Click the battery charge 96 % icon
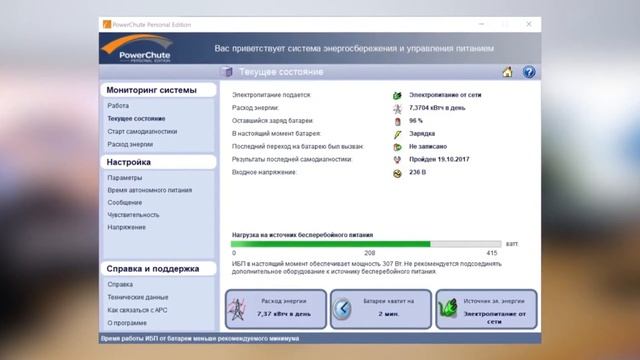Image resolution: width=640 pixels, height=360 pixels. click(397, 121)
